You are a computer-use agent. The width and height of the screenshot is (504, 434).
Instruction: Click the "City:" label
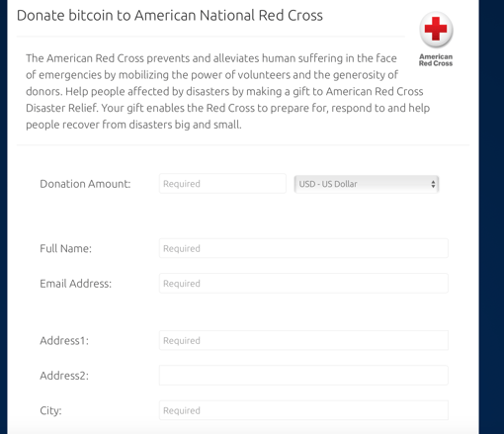50,410
